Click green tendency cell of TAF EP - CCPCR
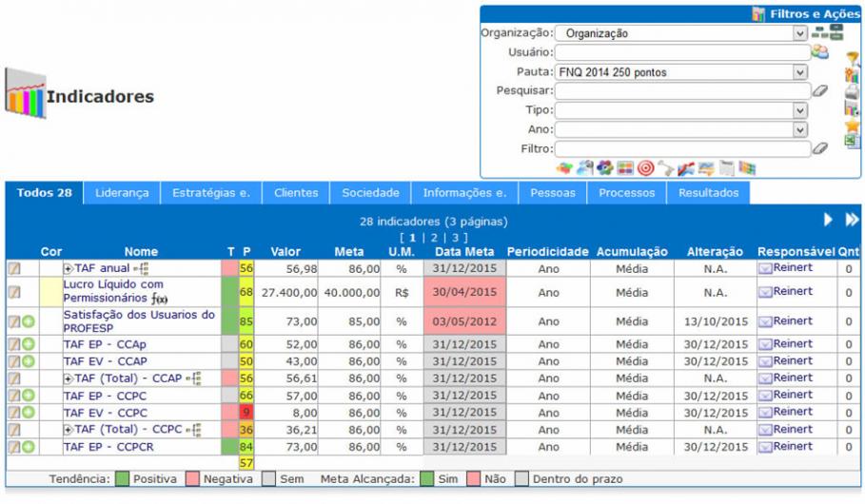Viewport: 865px width, 504px height. (x=229, y=447)
